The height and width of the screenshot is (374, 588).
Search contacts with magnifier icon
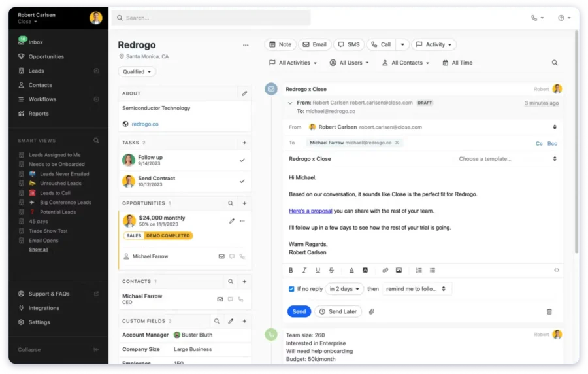pos(231,281)
